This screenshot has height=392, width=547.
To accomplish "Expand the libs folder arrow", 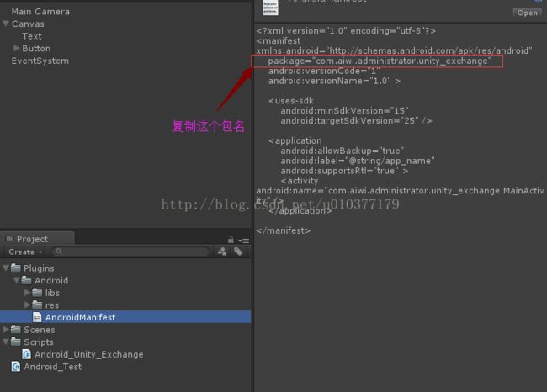I will click(27, 293).
